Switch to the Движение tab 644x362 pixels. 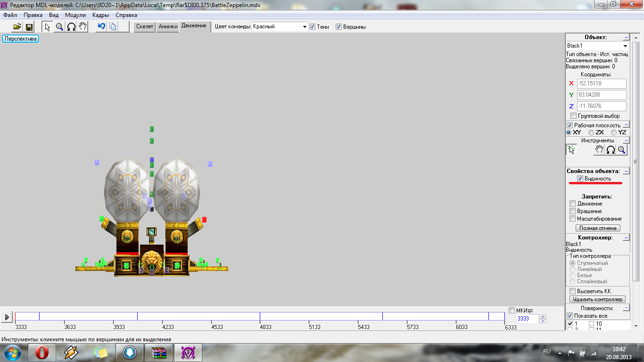click(194, 26)
